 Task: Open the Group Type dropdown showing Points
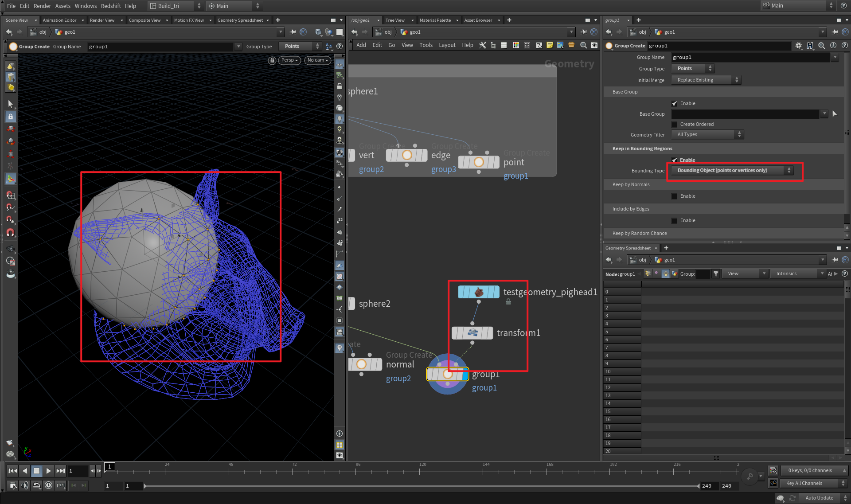[x=692, y=68]
